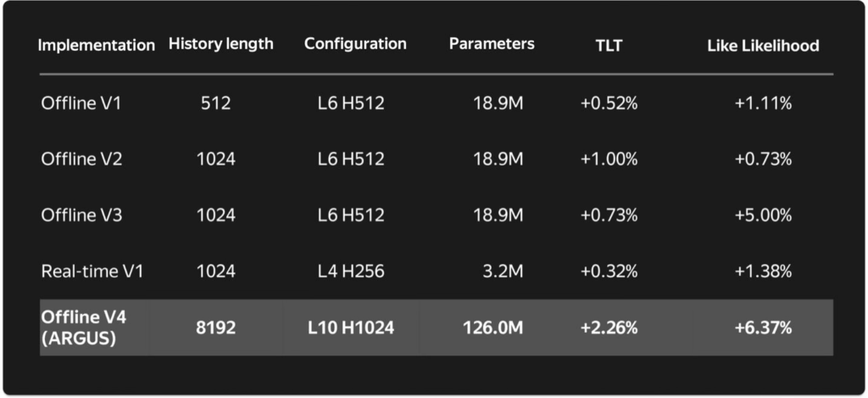Click the 126.0M parameters cell
Image resolution: width=868 pixels, height=398 pixels.
click(x=493, y=328)
